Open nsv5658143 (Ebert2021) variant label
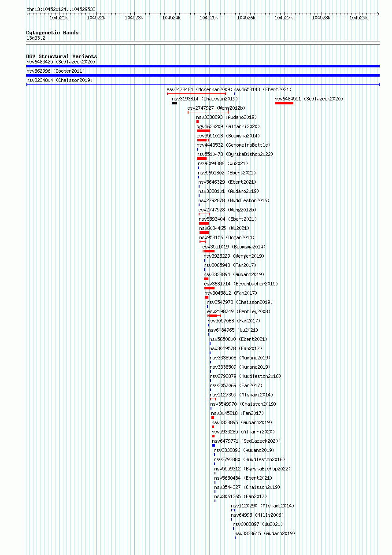 [263, 89]
